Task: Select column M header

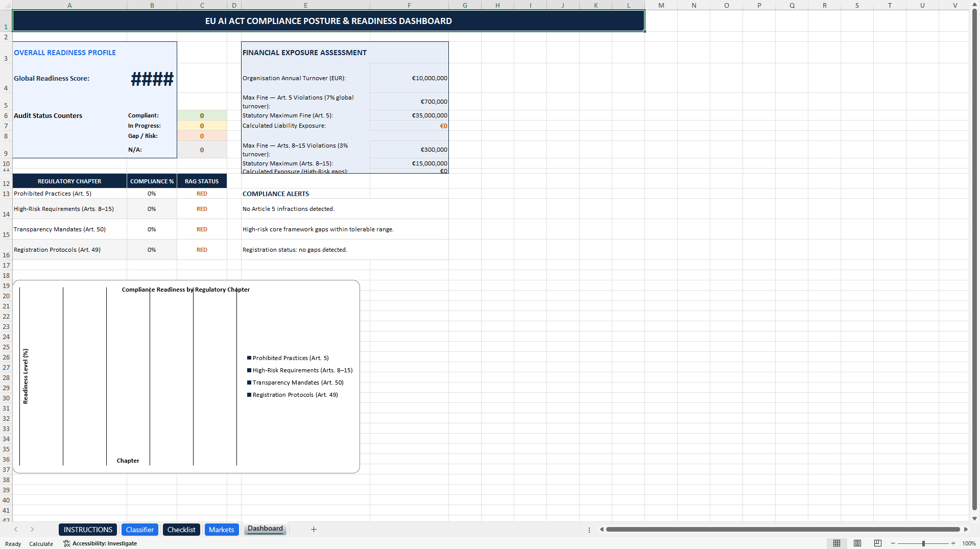Action: pos(661,5)
